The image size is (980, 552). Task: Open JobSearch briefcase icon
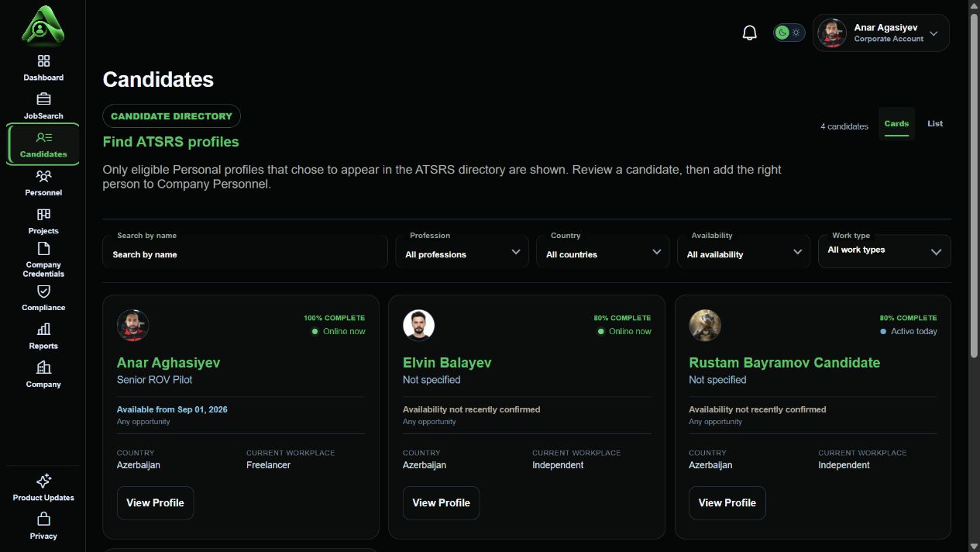(43, 99)
